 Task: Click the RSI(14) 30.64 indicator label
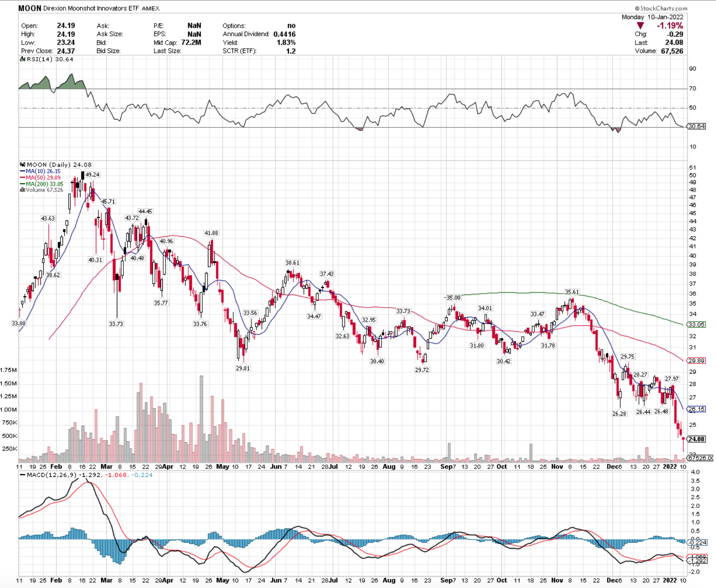click(x=50, y=59)
